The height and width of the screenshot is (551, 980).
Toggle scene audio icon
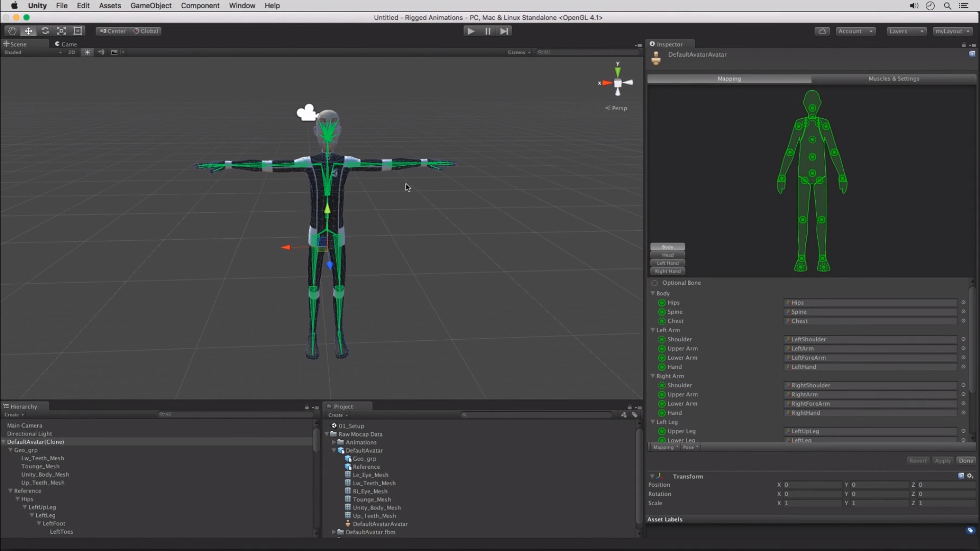pos(101,52)
